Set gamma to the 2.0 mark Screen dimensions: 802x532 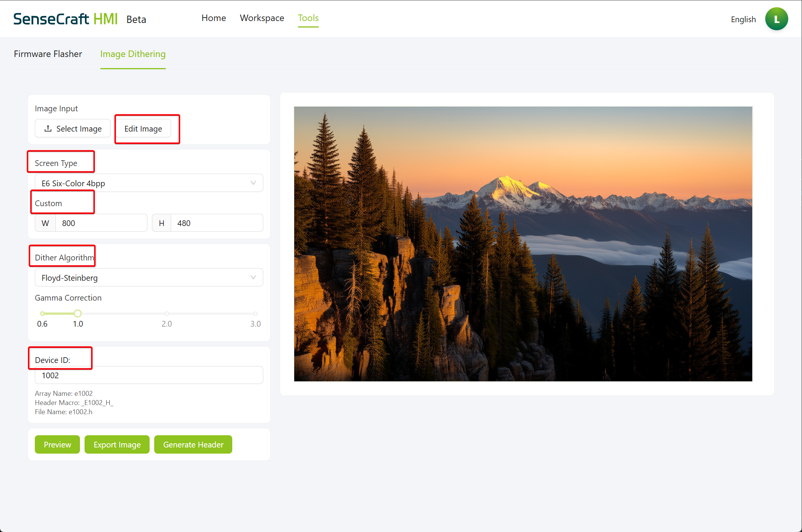tap(167, 314)
